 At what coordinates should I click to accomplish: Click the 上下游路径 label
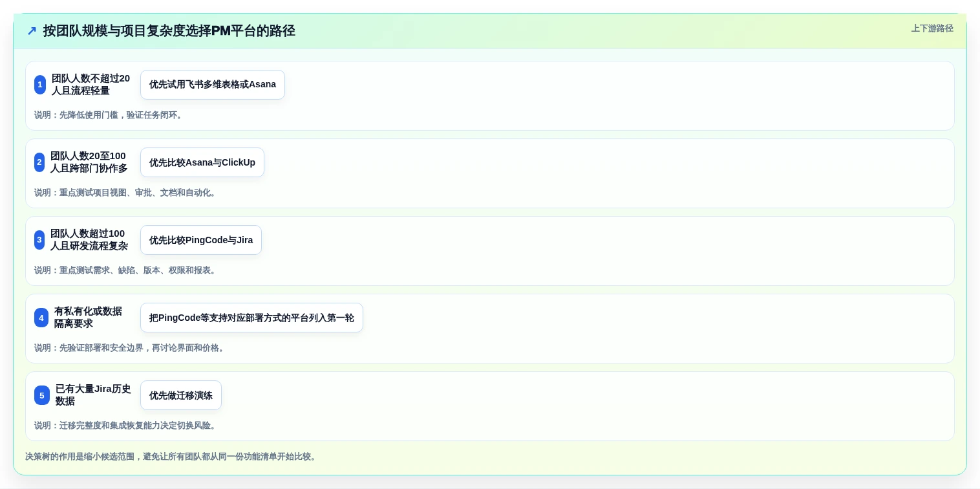932,28
